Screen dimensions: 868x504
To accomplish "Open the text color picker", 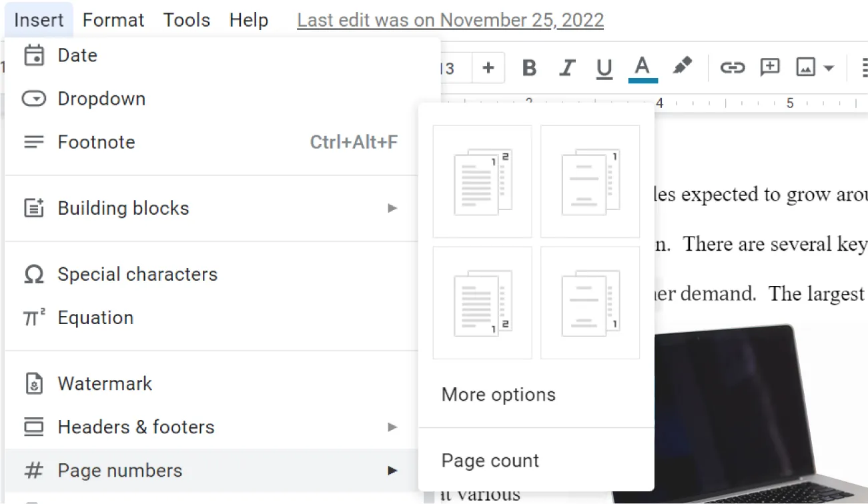I will [x=640, y=67].
